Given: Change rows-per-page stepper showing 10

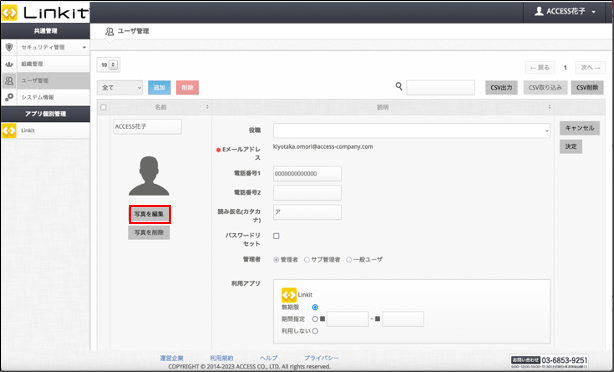Looking at the screenshot, I should tap(108, 65).
